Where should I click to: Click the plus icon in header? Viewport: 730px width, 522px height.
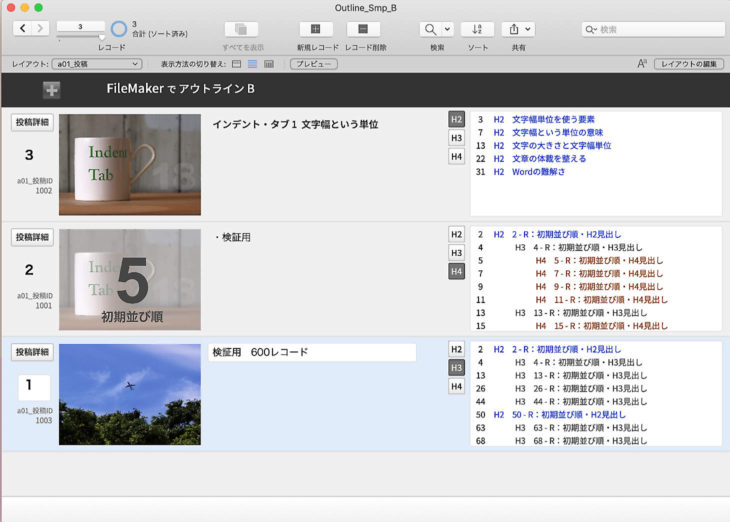[x=52, y=89]
